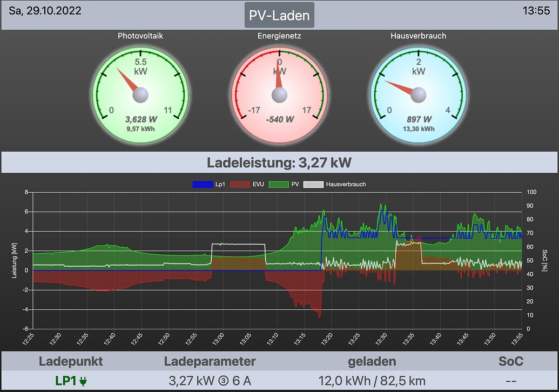Click the green PV color swatch in the legend

(x=279, y=184)
